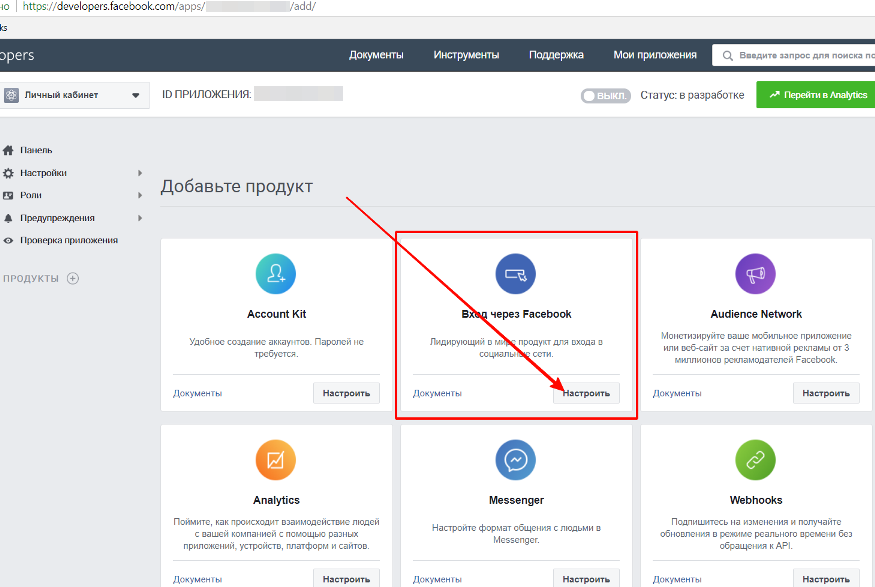The image size is (875, 587).
Task: Open Настройки in the sidebar
Action: (x=44, y=173)
